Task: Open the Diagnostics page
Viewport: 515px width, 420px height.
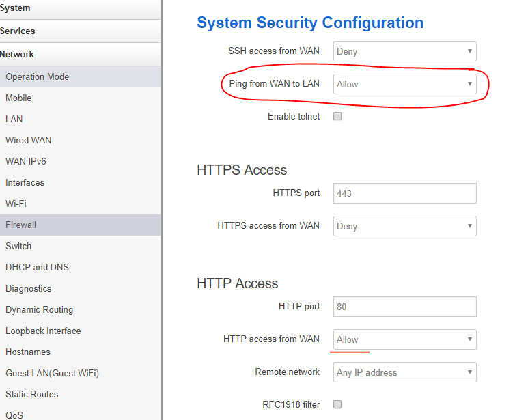Action: pyautogui.click(x=29, y=289)
